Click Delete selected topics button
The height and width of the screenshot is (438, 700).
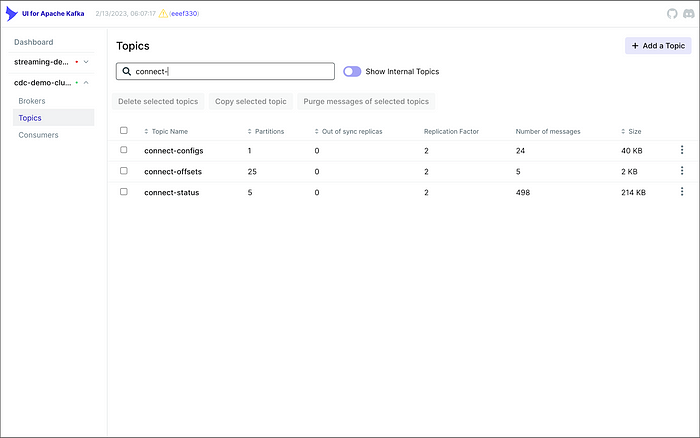tap(158, 101)
